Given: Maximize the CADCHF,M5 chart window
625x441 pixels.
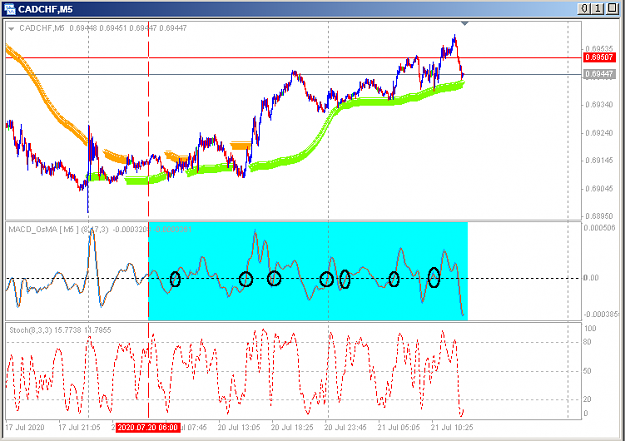Looking at the screenshot, I should coord(611,8).
